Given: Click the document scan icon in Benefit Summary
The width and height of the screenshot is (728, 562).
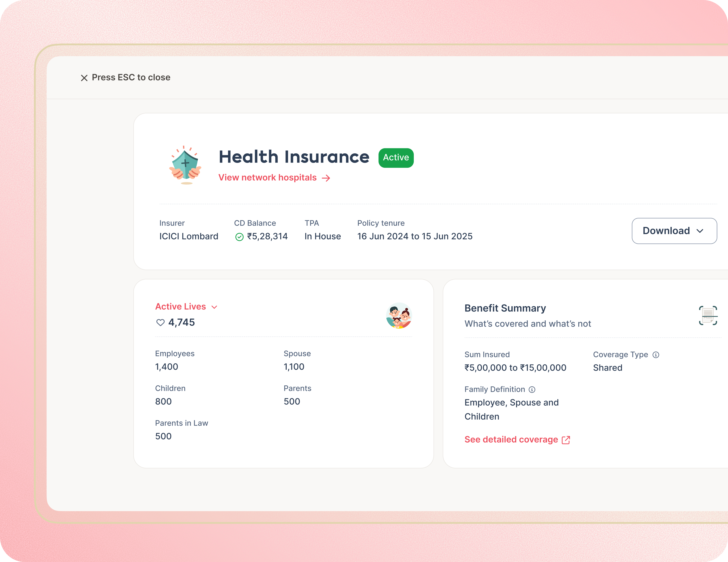Looking at the screenshot, I should pyautogui.click(x=708, y=316).
